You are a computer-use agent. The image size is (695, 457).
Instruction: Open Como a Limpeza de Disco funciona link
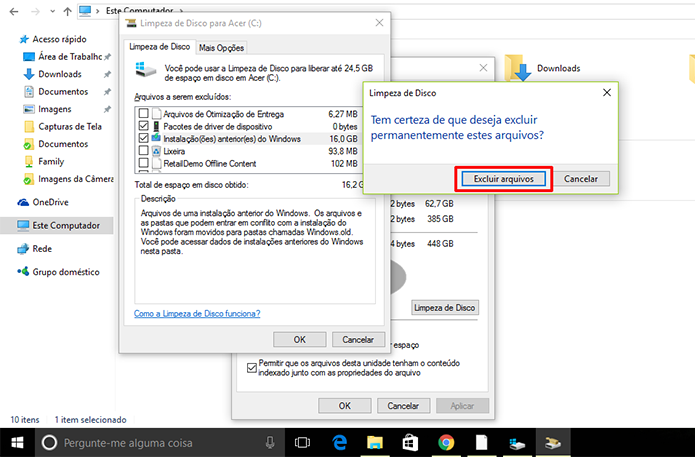[197, 313]
